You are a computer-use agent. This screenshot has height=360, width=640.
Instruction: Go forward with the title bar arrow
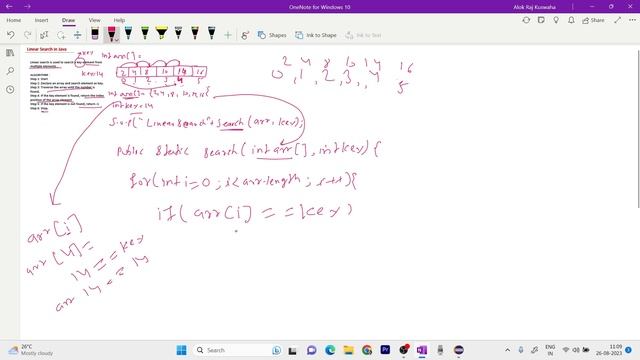(27, 7)
